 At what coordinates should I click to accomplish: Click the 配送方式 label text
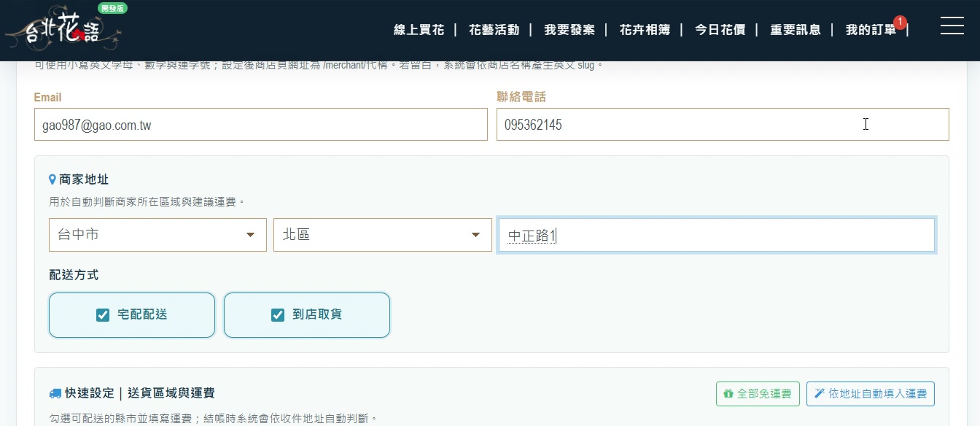(x=74, y=275)
